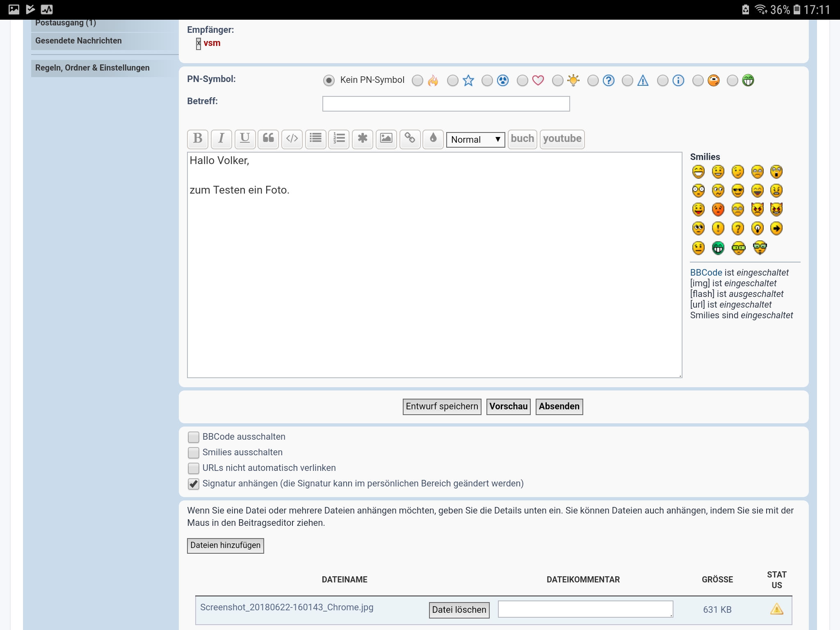Insert URL link button
Image resolution: width=840 pixels, height=630 pixels.
[x=410, y=139]
